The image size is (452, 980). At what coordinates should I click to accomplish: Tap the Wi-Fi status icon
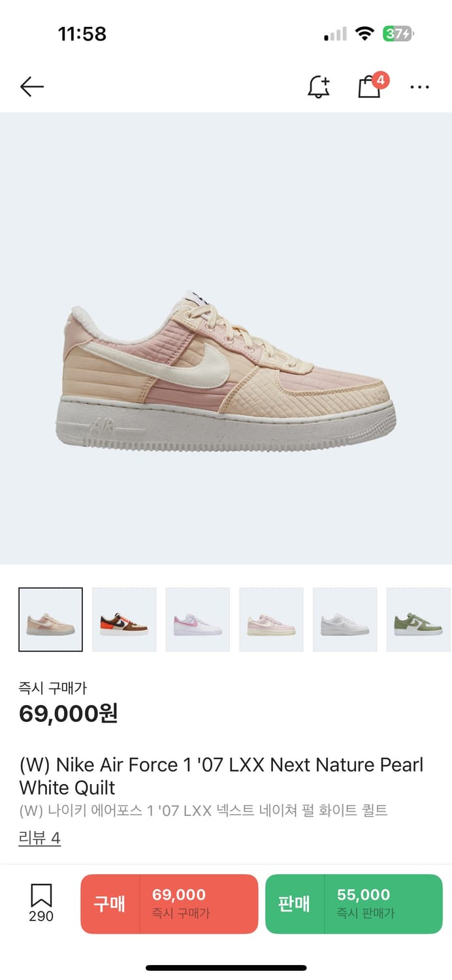(364, 33)
